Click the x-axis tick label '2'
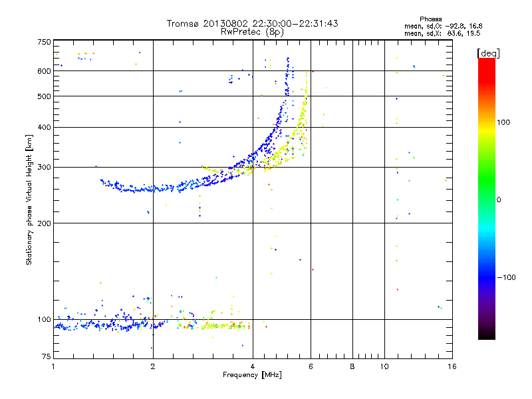This screenshot has height=399, width=532. (x=153, y=366)
